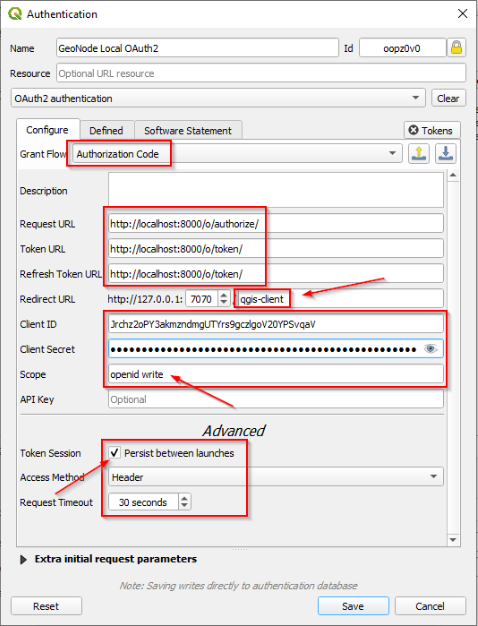Click the Save button
The width and height of the screenshot is (478, 626).
tap(353, 606)
